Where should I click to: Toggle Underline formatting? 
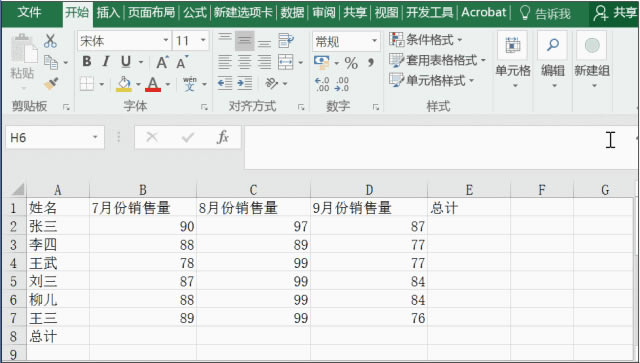point(126,62)
